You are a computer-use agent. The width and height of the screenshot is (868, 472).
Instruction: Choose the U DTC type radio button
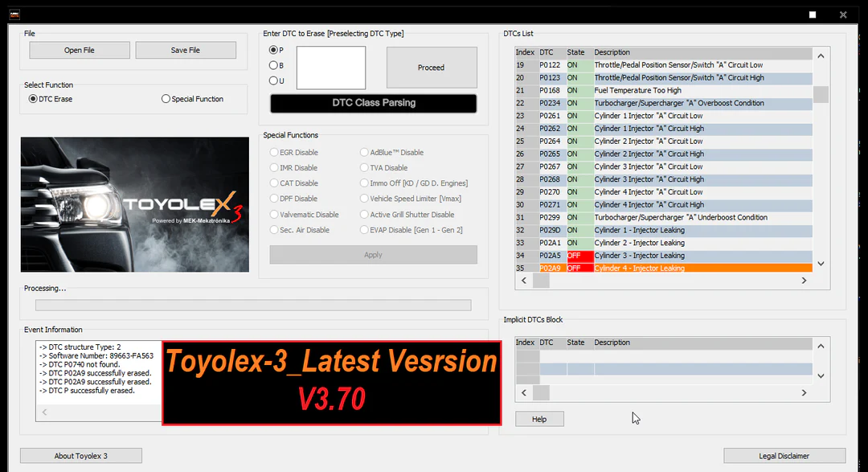(x=273, y=80)
